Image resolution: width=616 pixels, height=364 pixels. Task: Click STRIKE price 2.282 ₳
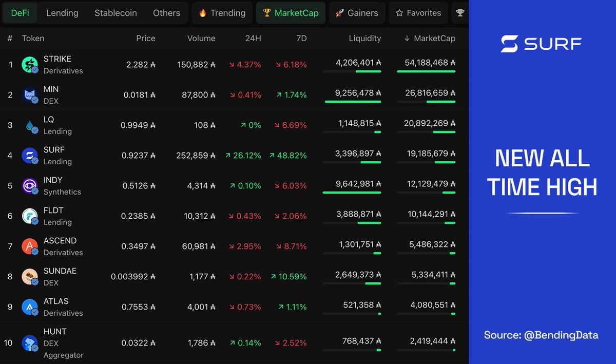coord(141,65)
